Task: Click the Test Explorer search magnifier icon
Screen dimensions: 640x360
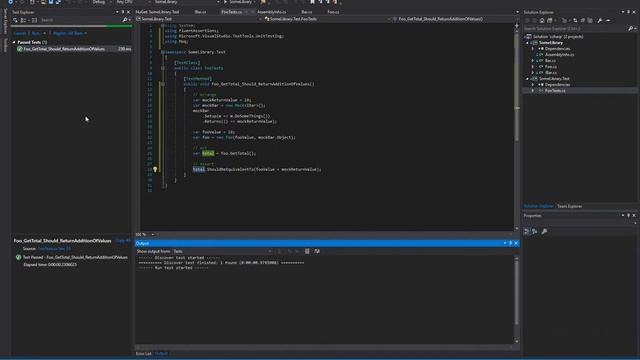Action: point(125,20)
